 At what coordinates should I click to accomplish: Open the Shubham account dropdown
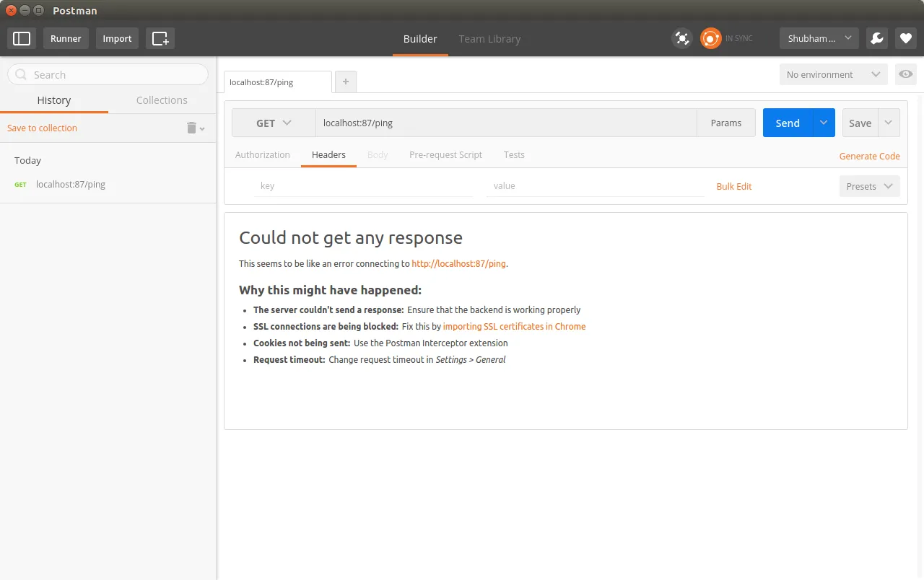819,38
